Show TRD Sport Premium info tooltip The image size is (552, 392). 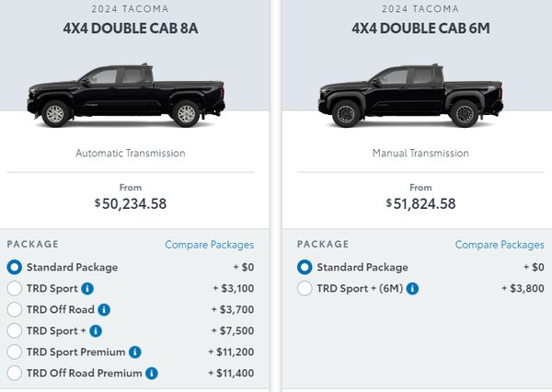point(135,352)
